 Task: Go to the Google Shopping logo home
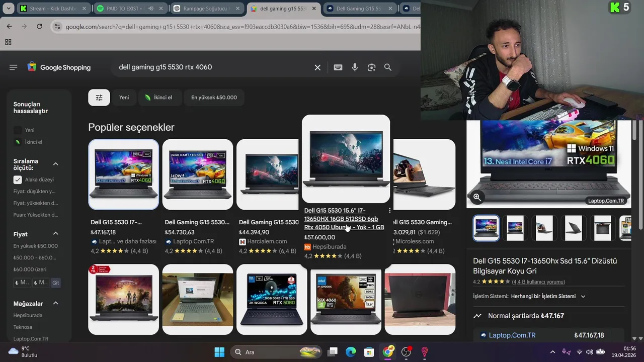pos(59,67)
